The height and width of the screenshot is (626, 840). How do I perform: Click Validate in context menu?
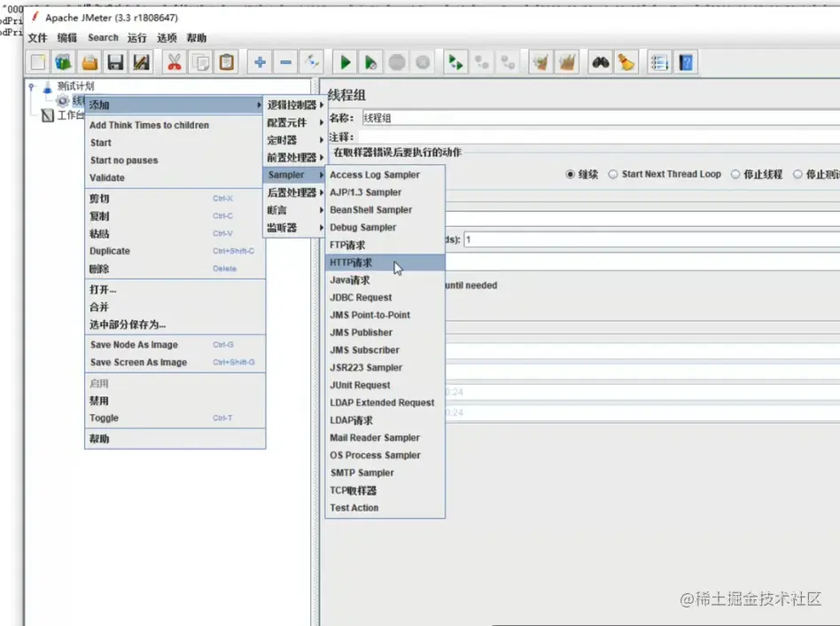click(175, 177)
